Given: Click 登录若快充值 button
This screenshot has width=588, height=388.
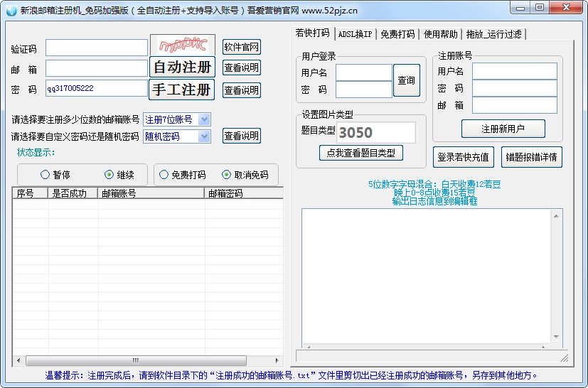Looking at the screenshot, I should point(464,157).
